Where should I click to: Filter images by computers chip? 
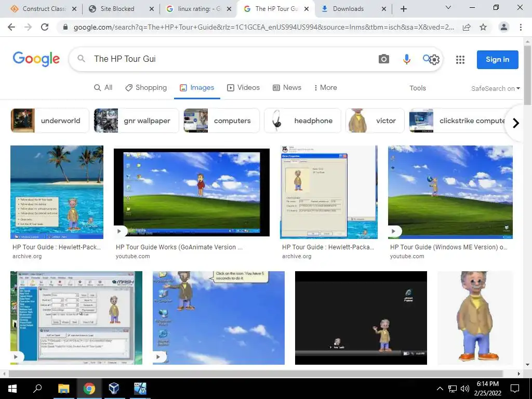[221, 121]
